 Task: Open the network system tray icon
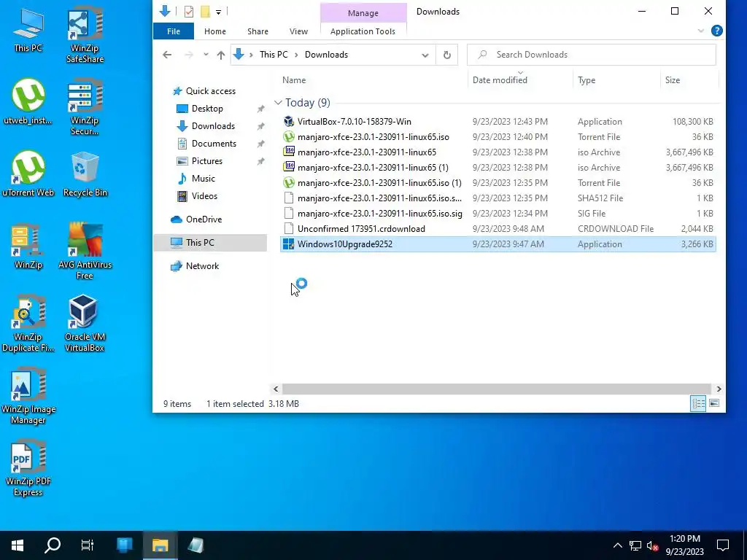coord(635,545)
